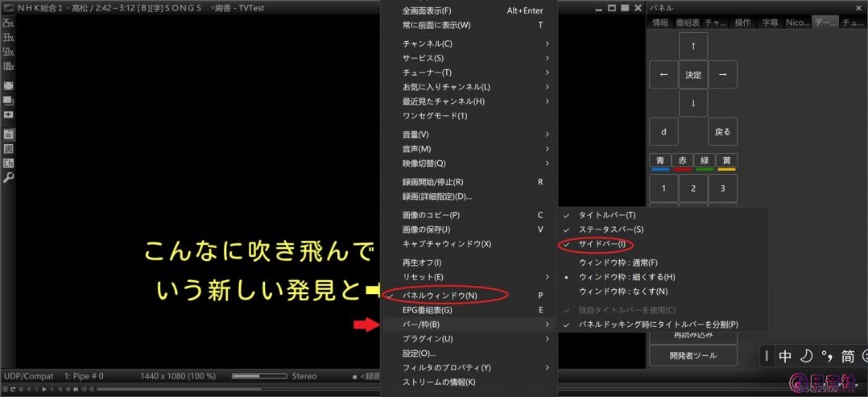The height and width of the screenshot is (397, 868).
Task: Choose 画像の保存(J) from menu
Action: pyautogui.click(x=469, y=230)
